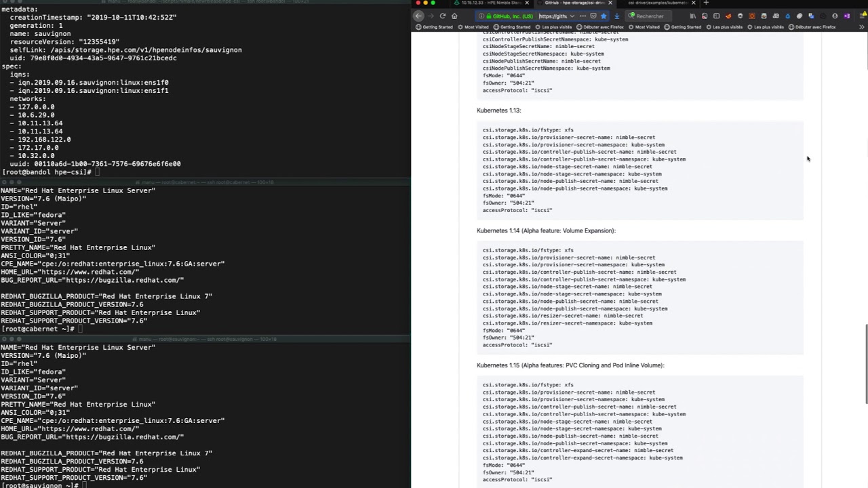Save page to Pocket

[593, 16]
